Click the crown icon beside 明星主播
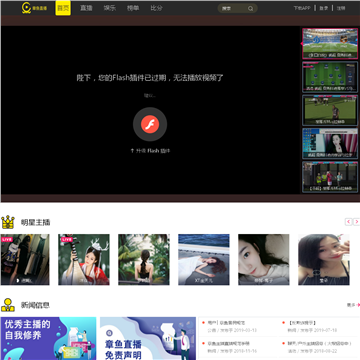The width and height of the screenshot is (360, 360). (x=8, y=222)
